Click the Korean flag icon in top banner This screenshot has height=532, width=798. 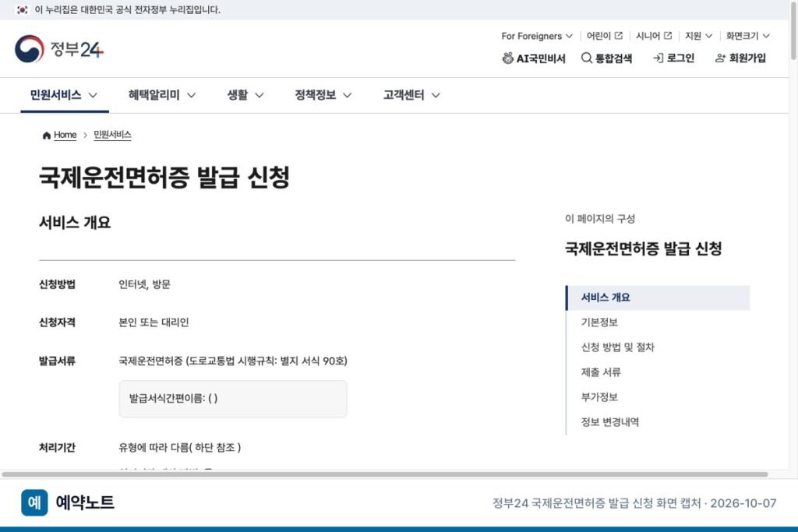(23, 9)
